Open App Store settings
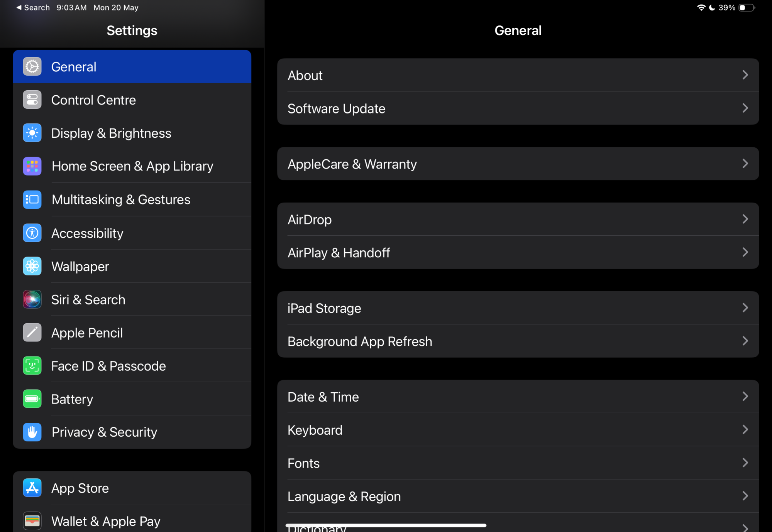Screen dimensions: 772x532 pos(132,488)
